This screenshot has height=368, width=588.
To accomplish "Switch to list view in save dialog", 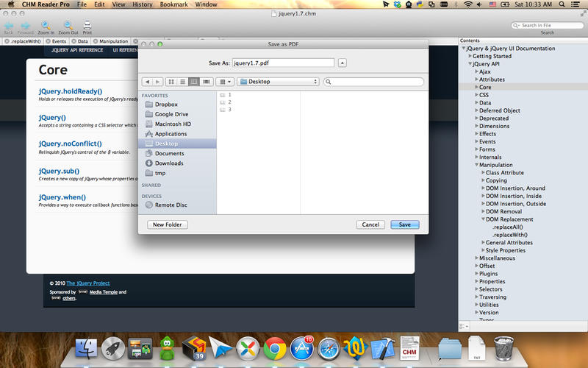I will (x=182, y=81).
